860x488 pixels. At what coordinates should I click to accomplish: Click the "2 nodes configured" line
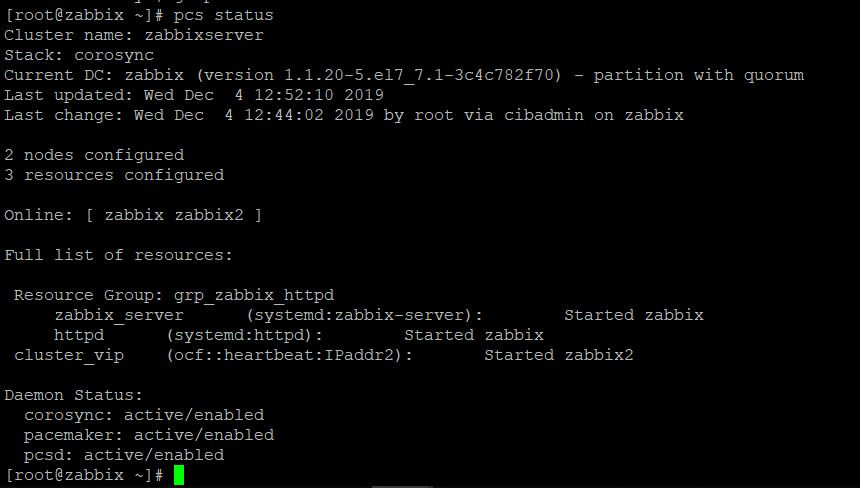pos(94,155)
